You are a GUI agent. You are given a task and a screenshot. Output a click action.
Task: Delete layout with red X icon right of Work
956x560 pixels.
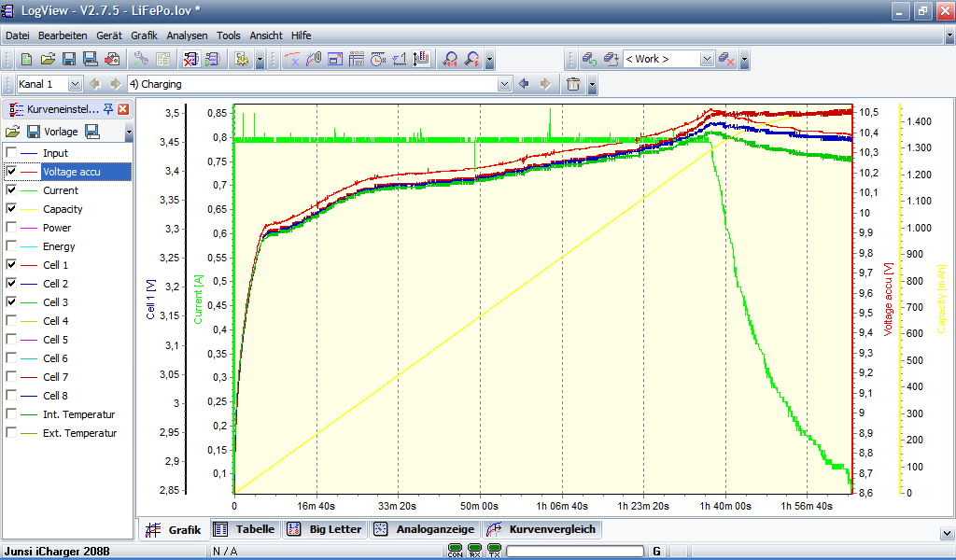(726, 59)
